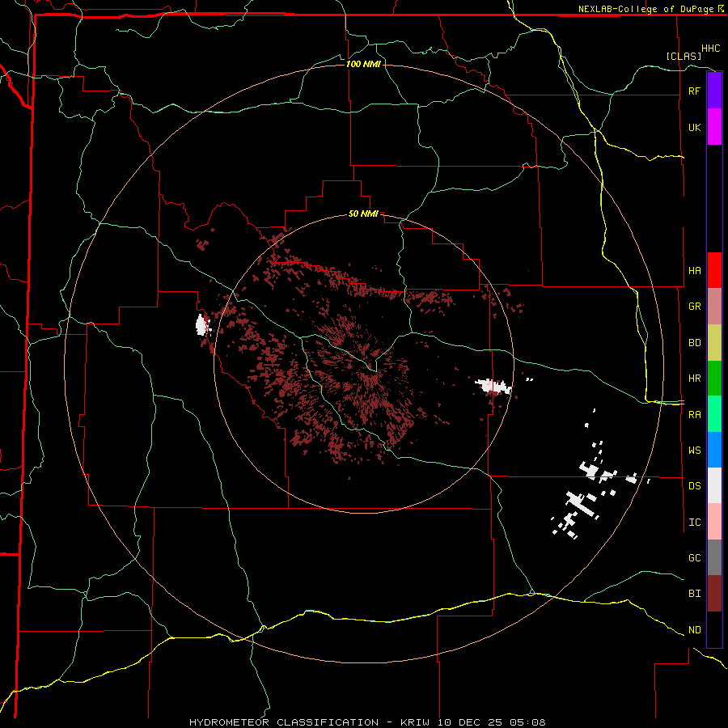Click the 100 NMI range ring label
The height and width of the screenshot is (728, 728).
pos(363,64)
